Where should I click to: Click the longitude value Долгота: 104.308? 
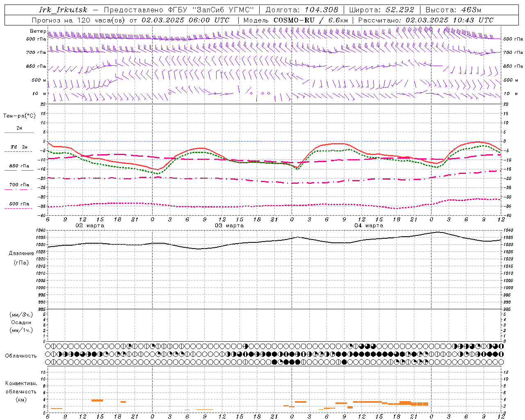[302, 10]
